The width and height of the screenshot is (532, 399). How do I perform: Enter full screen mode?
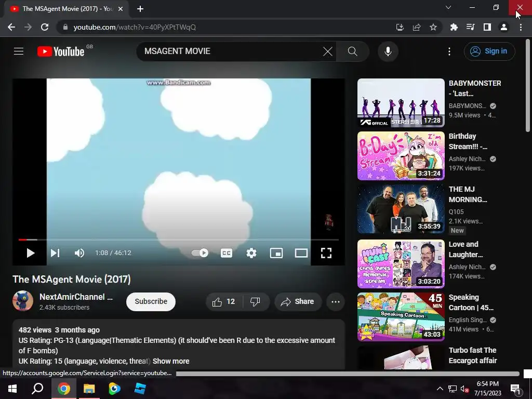click(326, 253)
